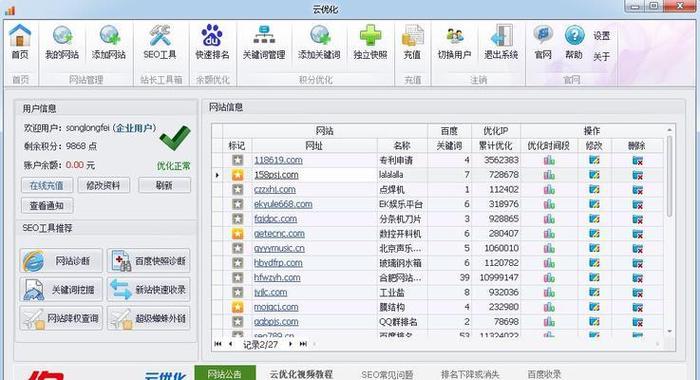Click 修改 edit icon for fgjdpc.com
Viewport: 700px width, 380px height.
[x=594, y=219]
